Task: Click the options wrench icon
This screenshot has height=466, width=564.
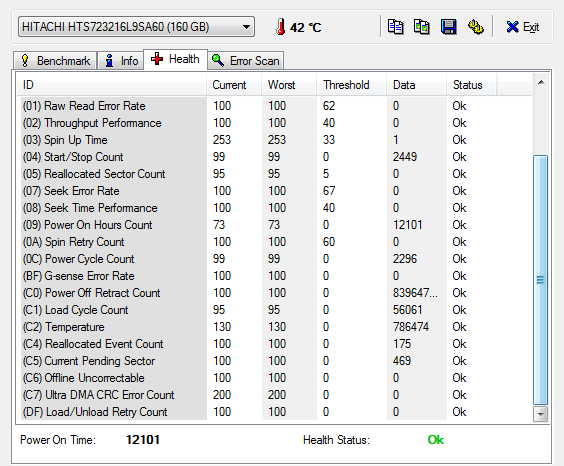Action: coord(476,27)
